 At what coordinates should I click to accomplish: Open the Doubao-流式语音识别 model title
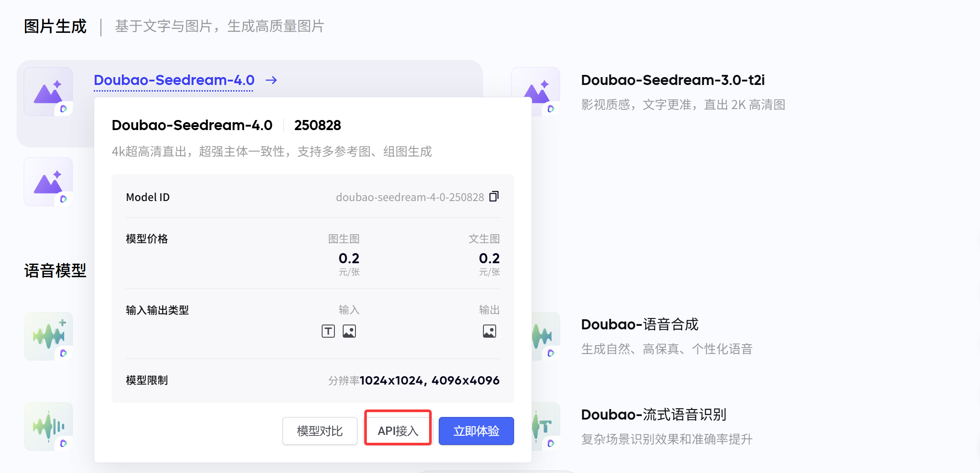pos(654,414)
